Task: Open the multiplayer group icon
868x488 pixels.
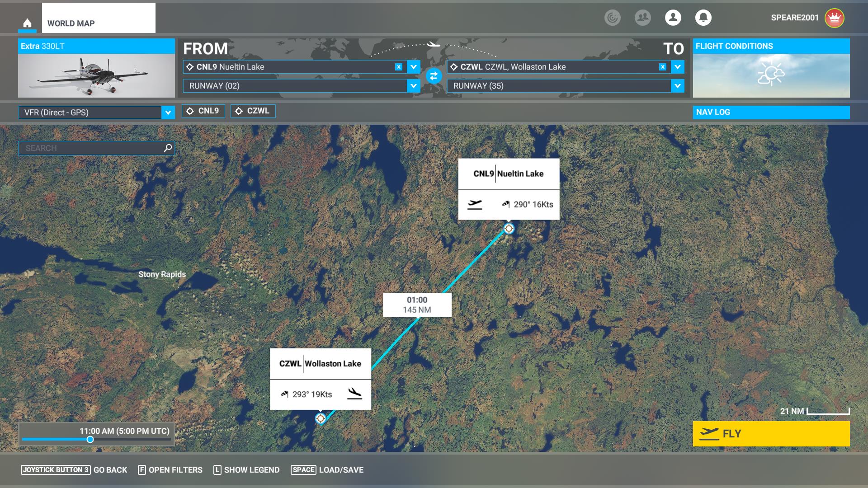Action: (x=643, y=18)
